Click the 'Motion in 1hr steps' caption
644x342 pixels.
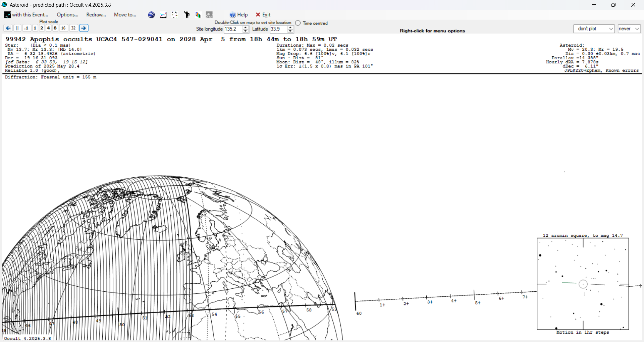pyautogui.click(x=583, y=332)
